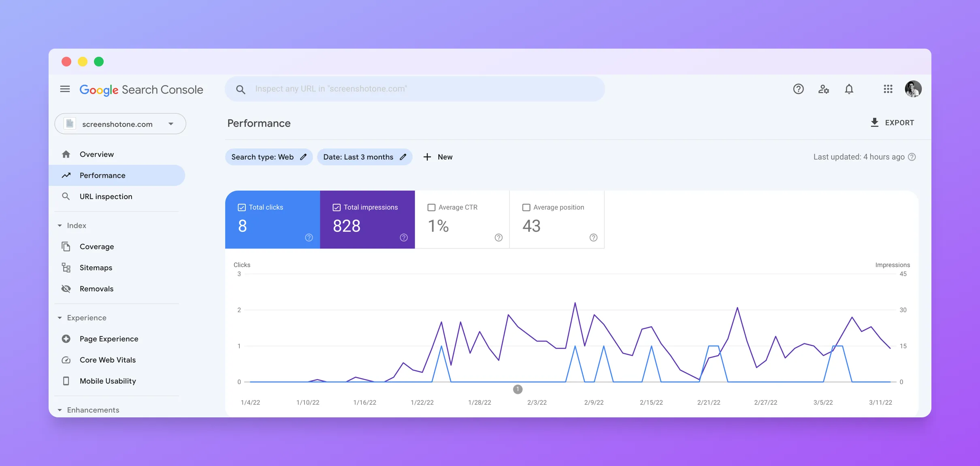This screenshot has height=466, width=980.
Task: Click the Google apps grid icon
Action: pos(888,89)
